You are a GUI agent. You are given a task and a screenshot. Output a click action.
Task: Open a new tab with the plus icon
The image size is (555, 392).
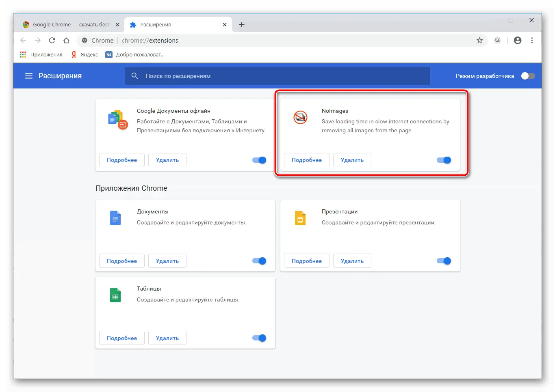(x=242, y=25)
